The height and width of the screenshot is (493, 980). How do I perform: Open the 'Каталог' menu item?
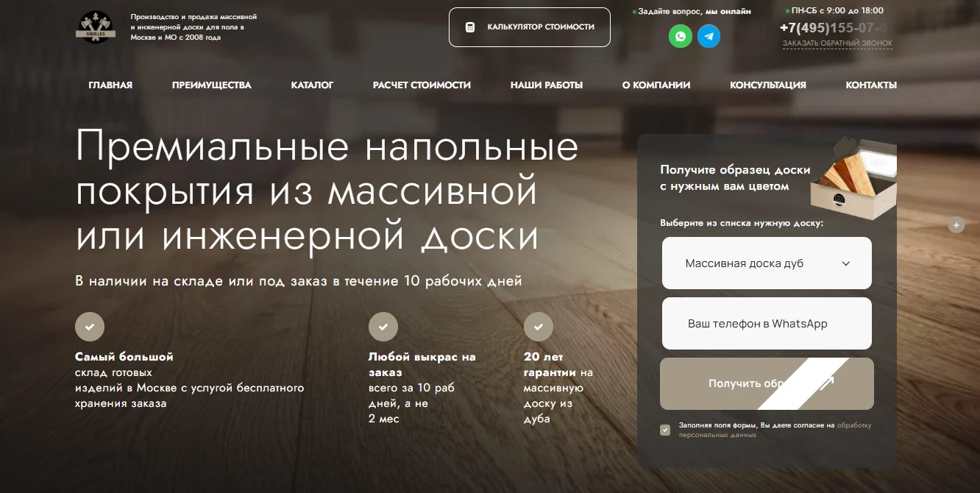312,85
